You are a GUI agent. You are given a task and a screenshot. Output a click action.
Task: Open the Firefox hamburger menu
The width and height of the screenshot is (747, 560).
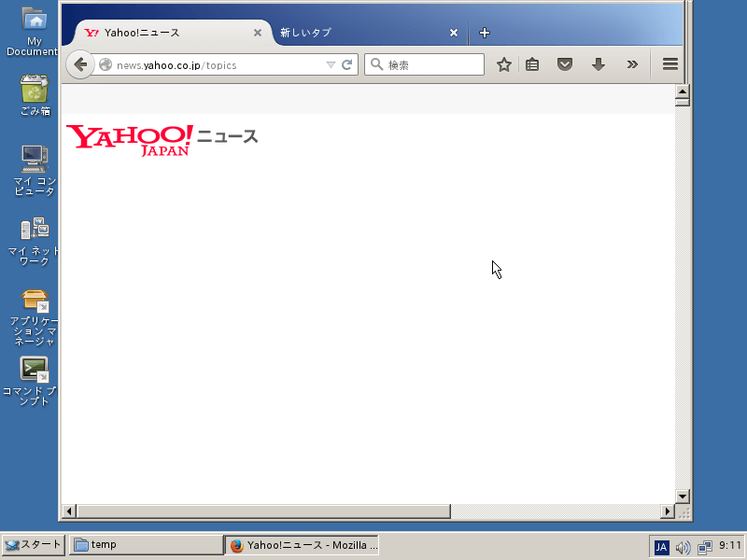(x=670, y=64)
